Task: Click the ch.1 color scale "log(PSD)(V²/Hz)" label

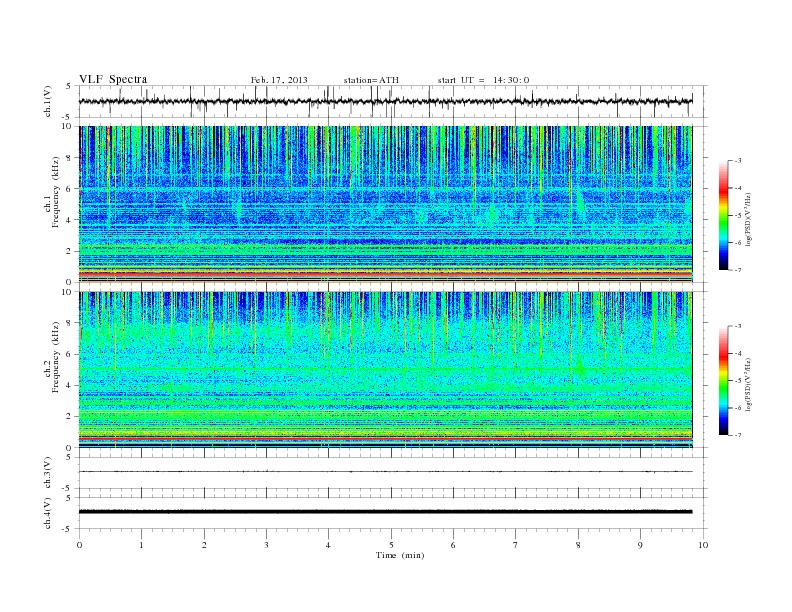Action: coord(748,219)
